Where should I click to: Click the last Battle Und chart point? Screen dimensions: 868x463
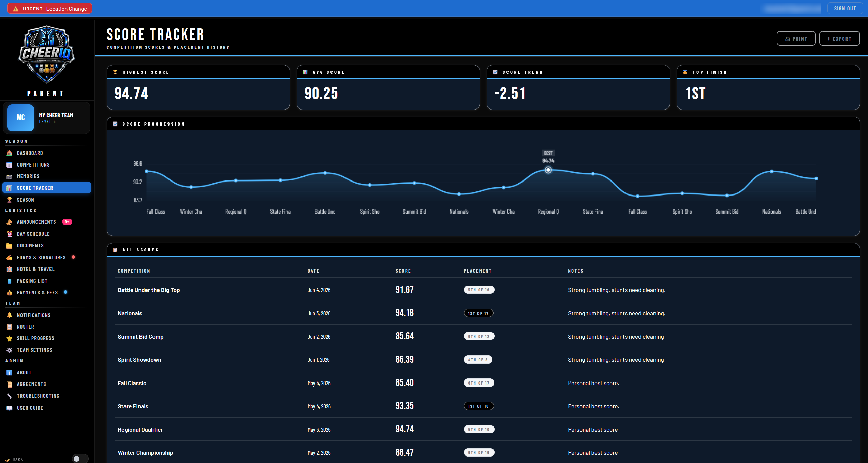(x=816, y=178)
